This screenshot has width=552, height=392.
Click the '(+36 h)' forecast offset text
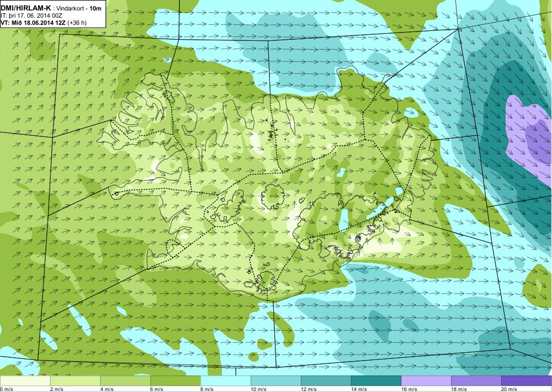tap(77, 23)
